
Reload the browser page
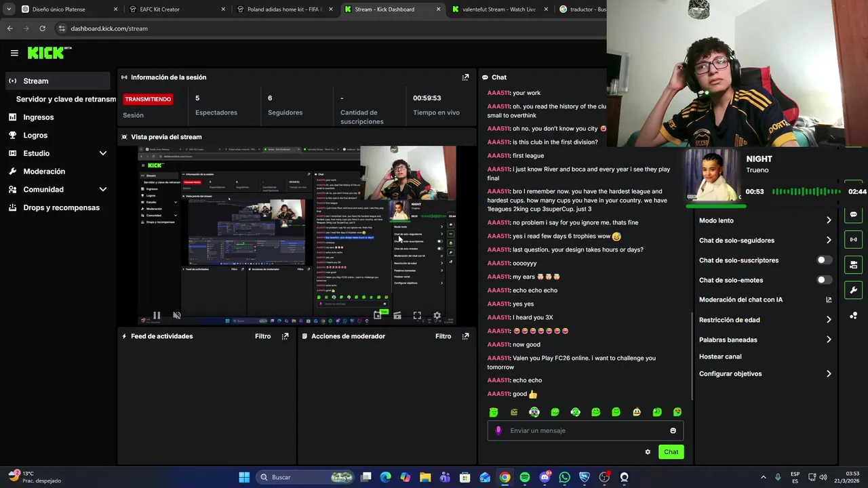[x=42, y=28]
